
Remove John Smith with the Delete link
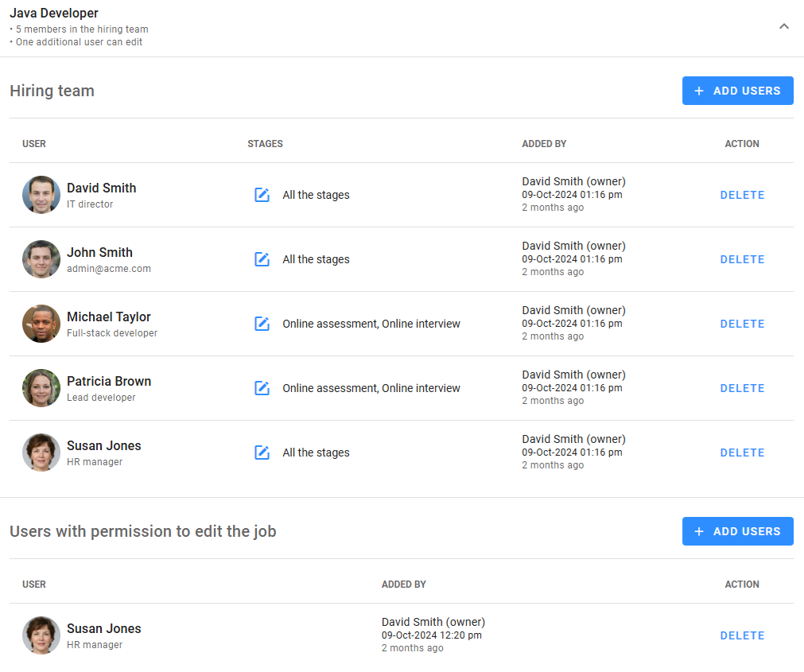741,259
